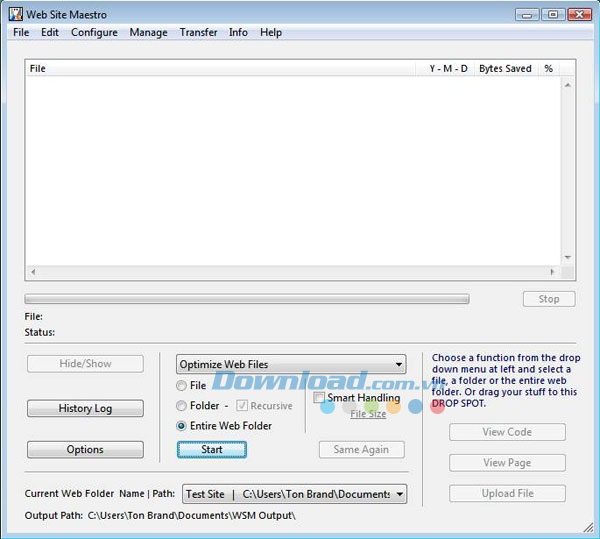Open the Help menu
This screenshot has width=600, height=539.
(271, 33)
